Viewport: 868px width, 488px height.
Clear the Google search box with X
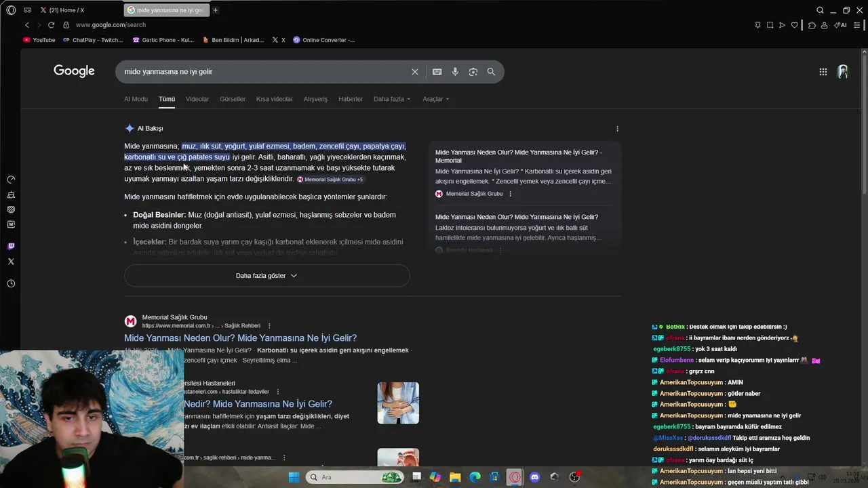click(x=415, y=72)
